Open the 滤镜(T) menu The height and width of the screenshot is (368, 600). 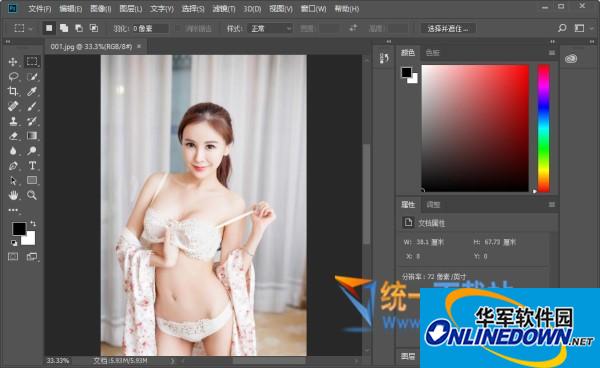[224, 8]
